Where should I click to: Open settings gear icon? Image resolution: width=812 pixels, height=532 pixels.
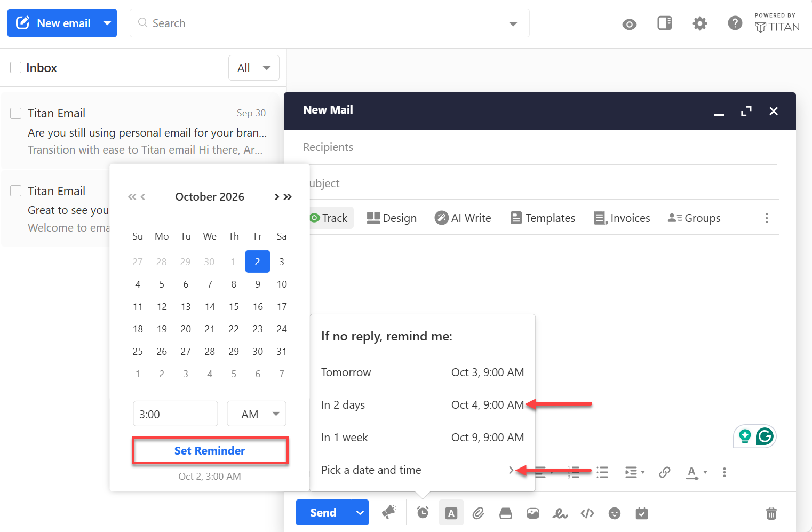699,23
